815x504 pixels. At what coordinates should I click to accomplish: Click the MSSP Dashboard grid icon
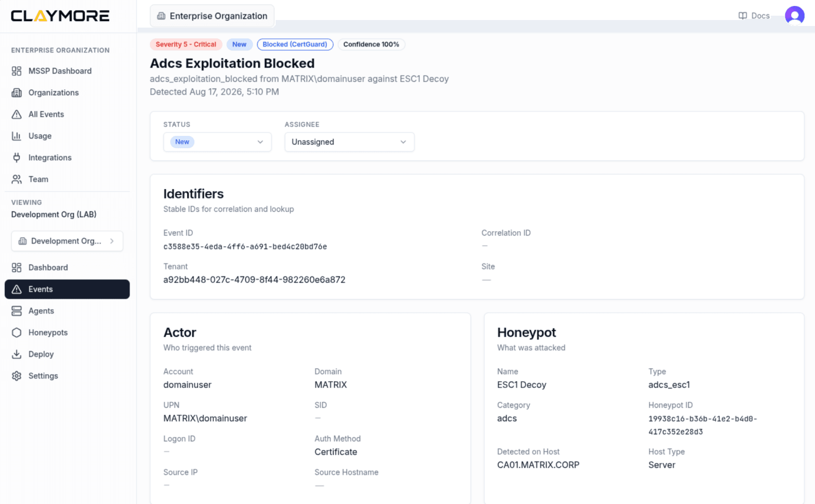tap(17, 71)
